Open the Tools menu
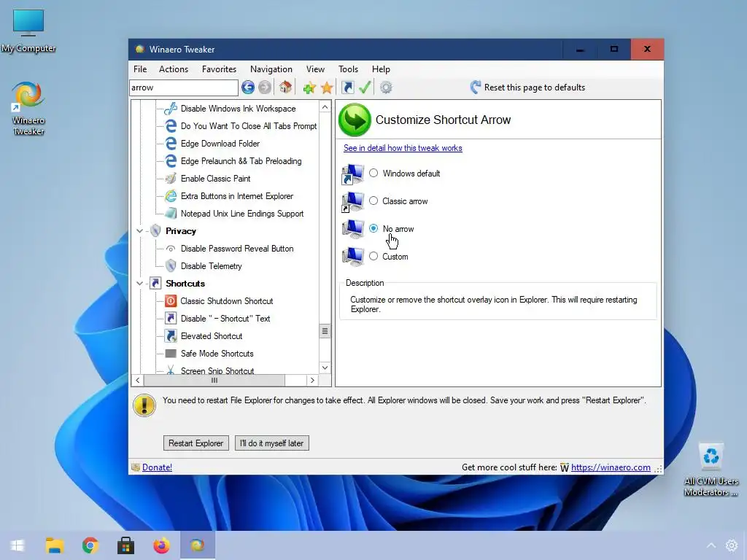The width and height of the screenshot is (747, 560). pyautogui.click(x=348, y=69)
